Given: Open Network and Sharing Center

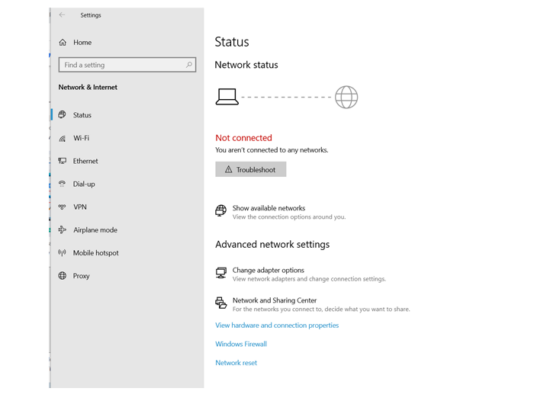Looking at the screenshot, I should click(274, 300).
